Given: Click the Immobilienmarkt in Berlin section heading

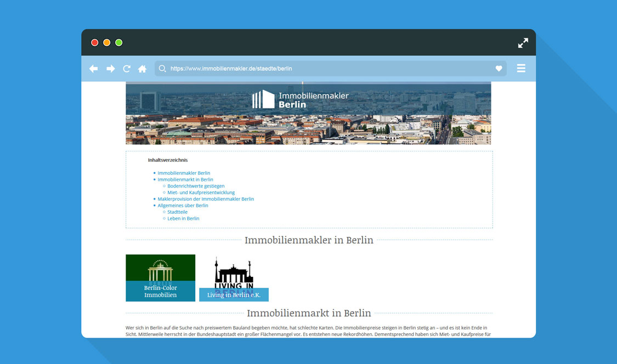Looking at the screenshot, I should 309,313.
